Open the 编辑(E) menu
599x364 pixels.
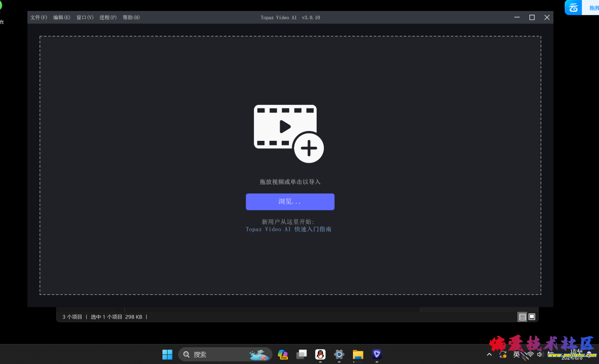coord(62,17)
